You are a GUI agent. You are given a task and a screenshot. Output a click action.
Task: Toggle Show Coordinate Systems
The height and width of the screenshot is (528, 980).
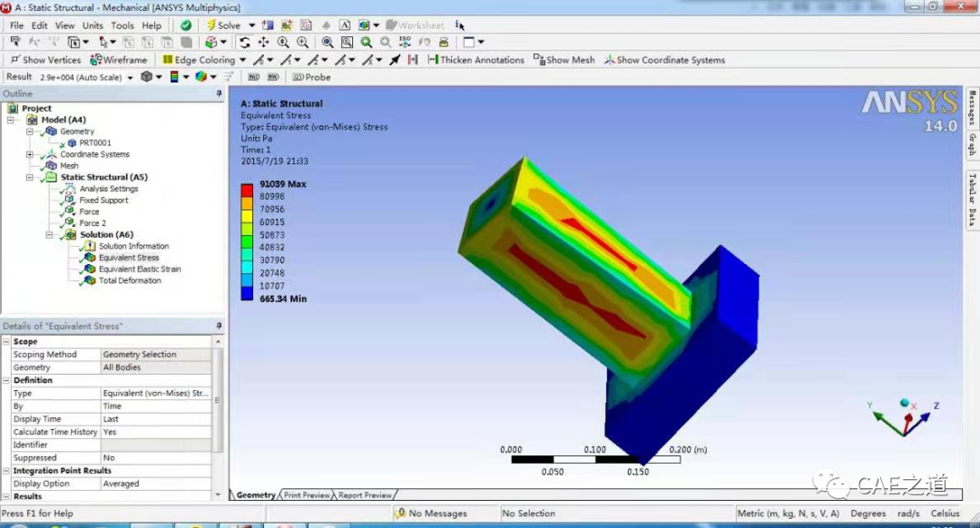tap(665, 60)
